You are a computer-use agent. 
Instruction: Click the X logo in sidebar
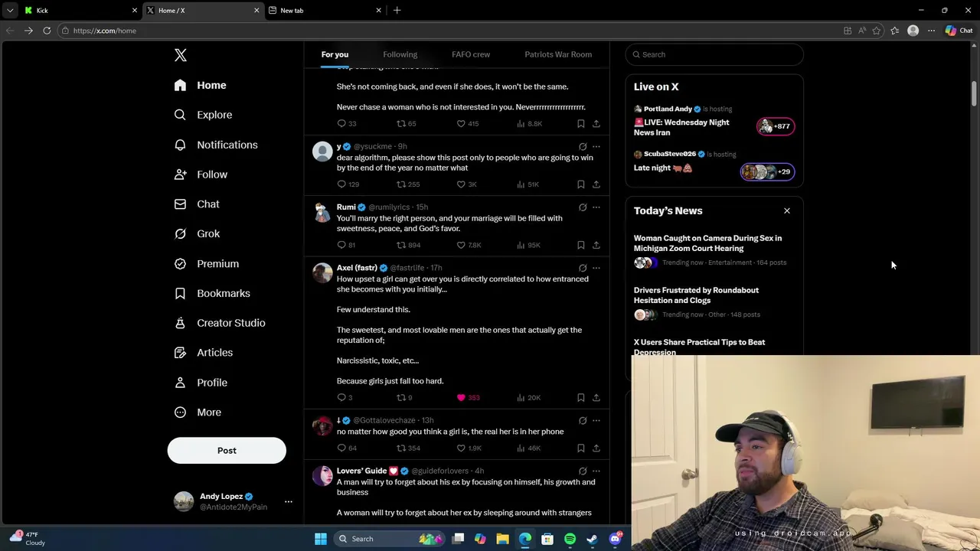click(x=181, y=55)
